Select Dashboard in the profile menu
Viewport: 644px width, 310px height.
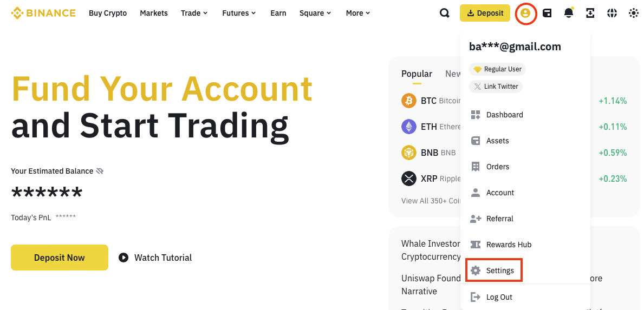(504, 115)
